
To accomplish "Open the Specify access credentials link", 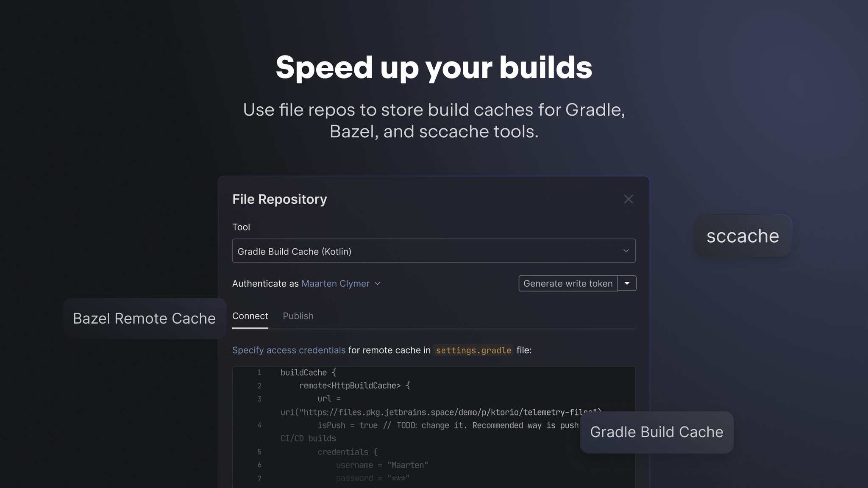I will click(x=288, y=350).
